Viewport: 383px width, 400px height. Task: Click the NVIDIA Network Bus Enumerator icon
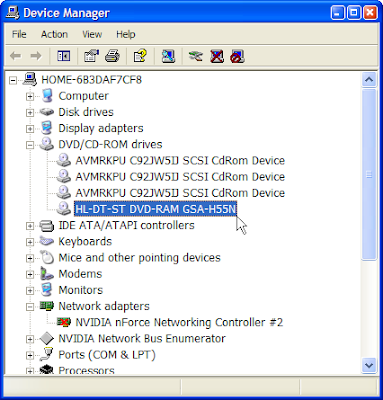click(x=47, y=338)
